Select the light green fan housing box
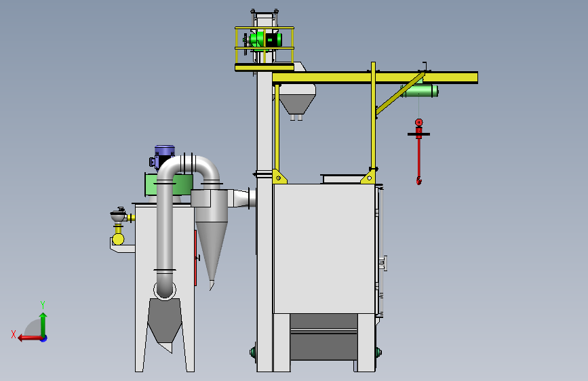588x381 pixels. pos(169,184)
